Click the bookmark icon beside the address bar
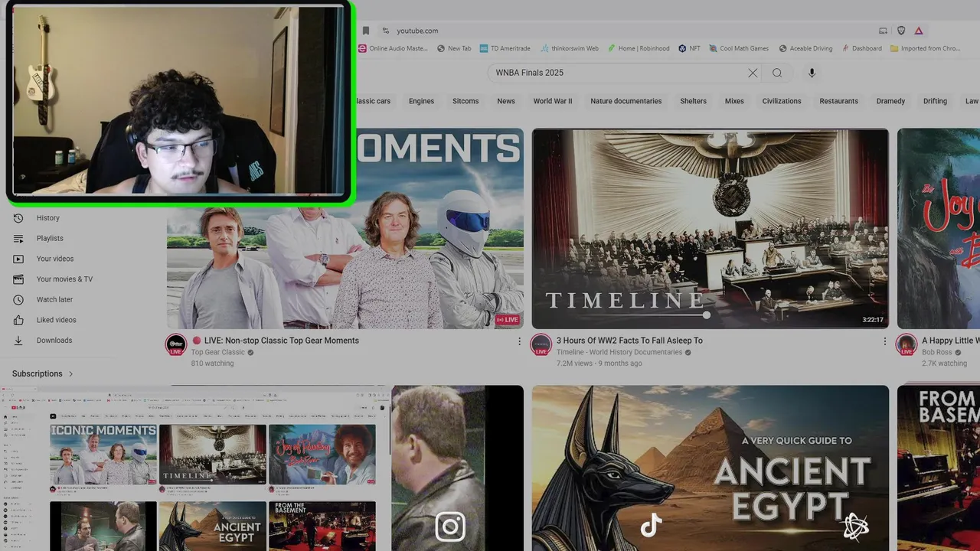Screen dimensions: 980x551 [366, 31]
